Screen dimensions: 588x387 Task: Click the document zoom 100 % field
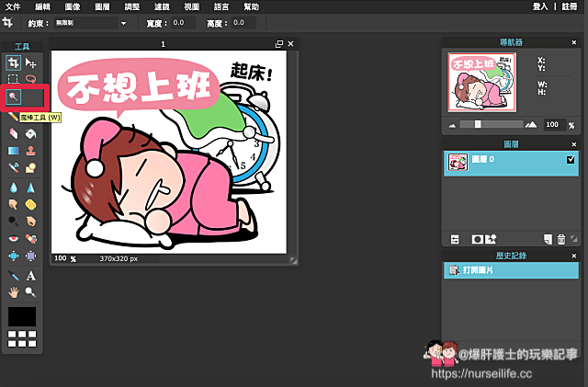tap(65, 258)
